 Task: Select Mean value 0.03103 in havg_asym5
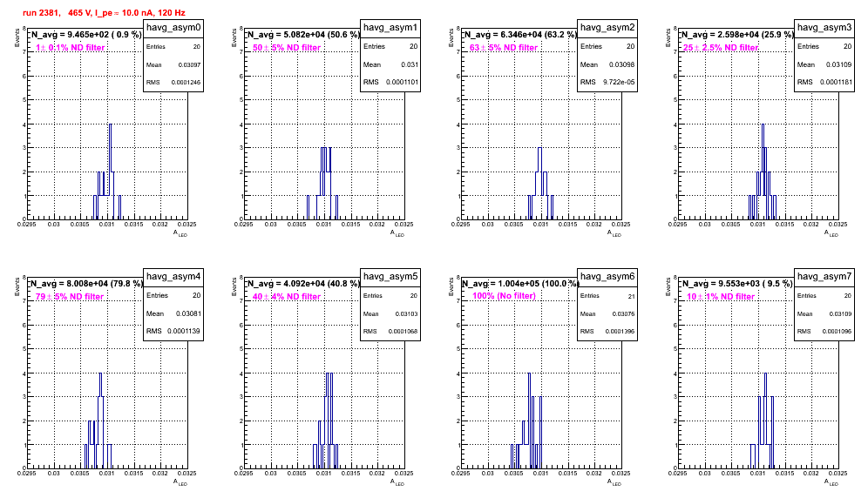[407, 313]
